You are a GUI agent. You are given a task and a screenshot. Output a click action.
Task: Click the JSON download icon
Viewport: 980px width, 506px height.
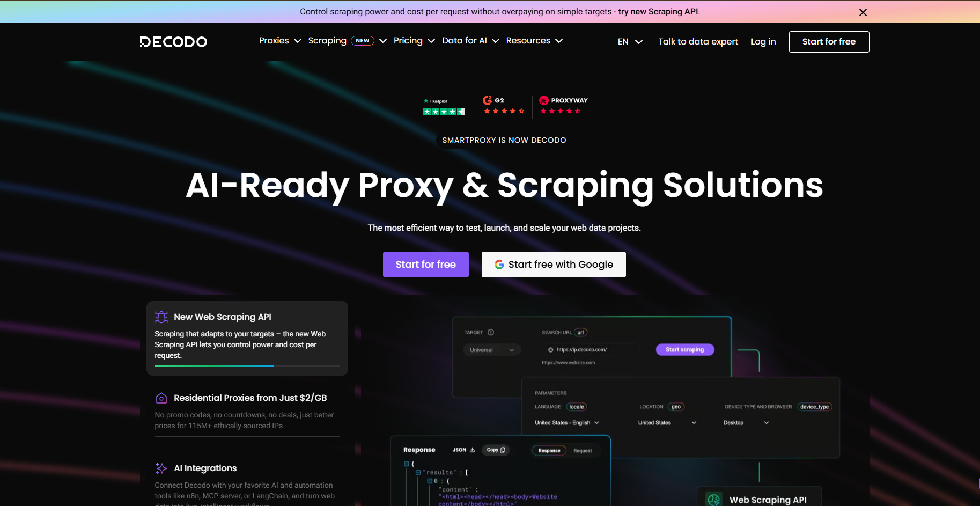pyautogui.click(x=473, y=450)
